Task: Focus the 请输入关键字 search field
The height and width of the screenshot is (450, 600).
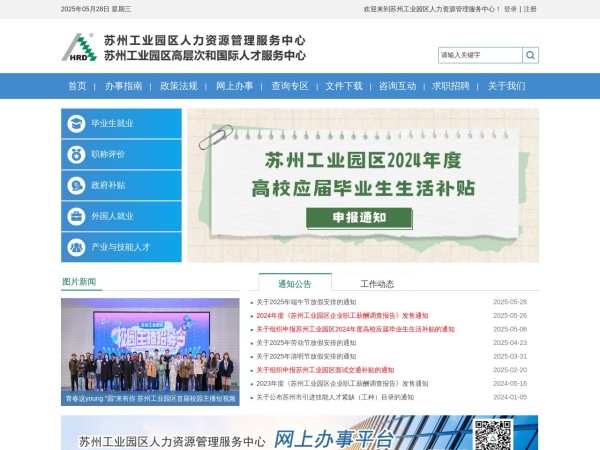Action: pyautogui.click(x=480, y=55)
